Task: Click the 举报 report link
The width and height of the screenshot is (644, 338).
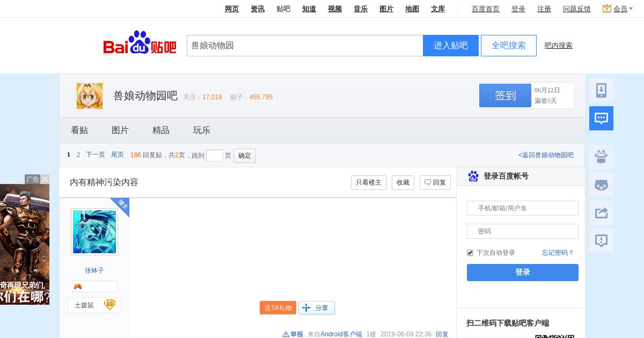Action: (297, 334)
